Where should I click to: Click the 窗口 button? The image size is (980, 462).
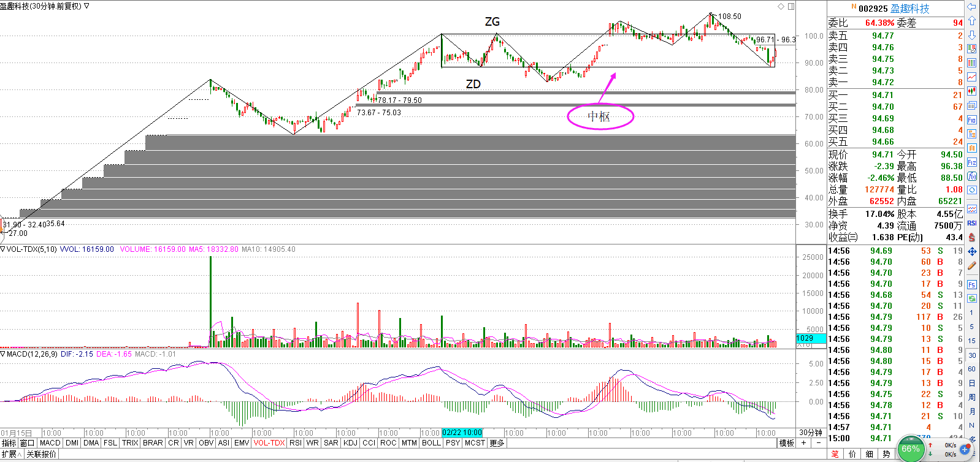(28, 443)
